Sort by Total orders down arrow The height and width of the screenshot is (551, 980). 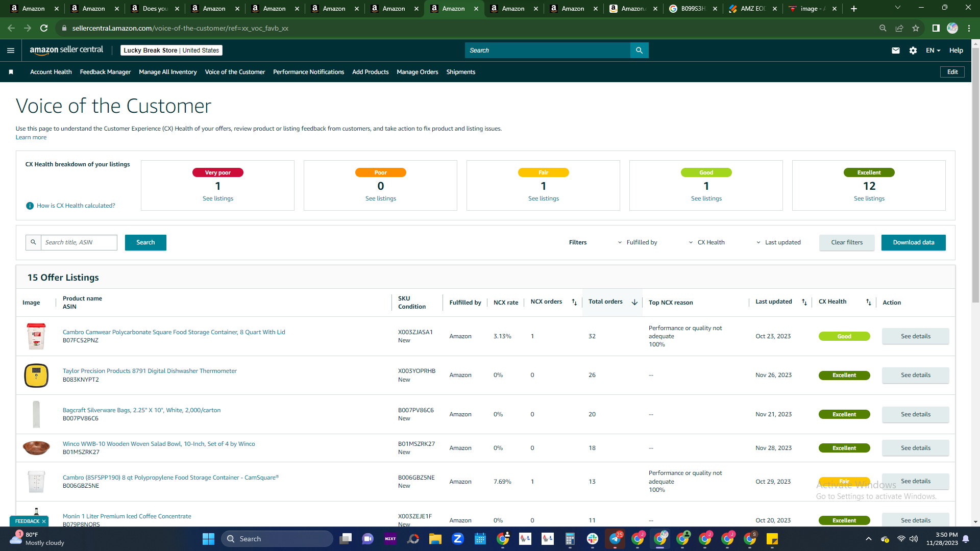click(634, 302)
